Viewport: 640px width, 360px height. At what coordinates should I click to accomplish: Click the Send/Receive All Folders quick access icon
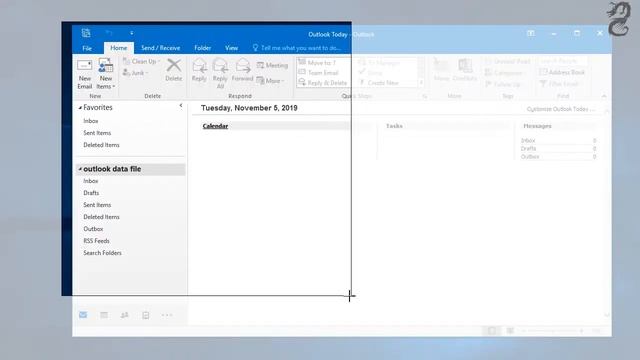pyautogui.click(x=86, y=33)
